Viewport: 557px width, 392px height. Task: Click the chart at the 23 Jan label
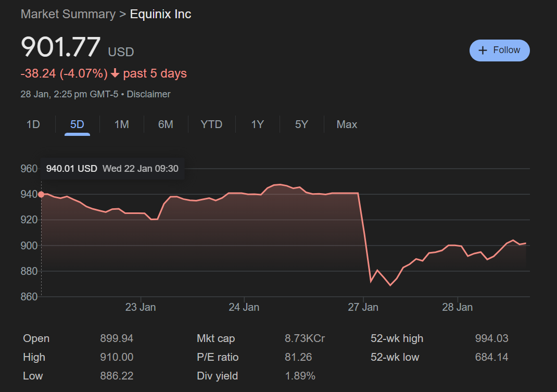tap(141, 307)
